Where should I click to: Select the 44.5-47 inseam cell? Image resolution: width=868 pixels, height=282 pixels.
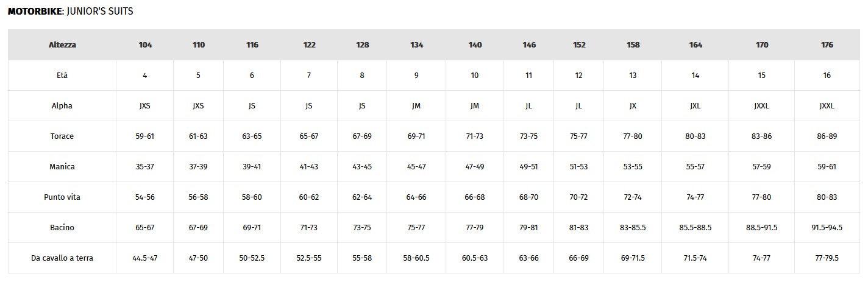[x=145, y=258]
